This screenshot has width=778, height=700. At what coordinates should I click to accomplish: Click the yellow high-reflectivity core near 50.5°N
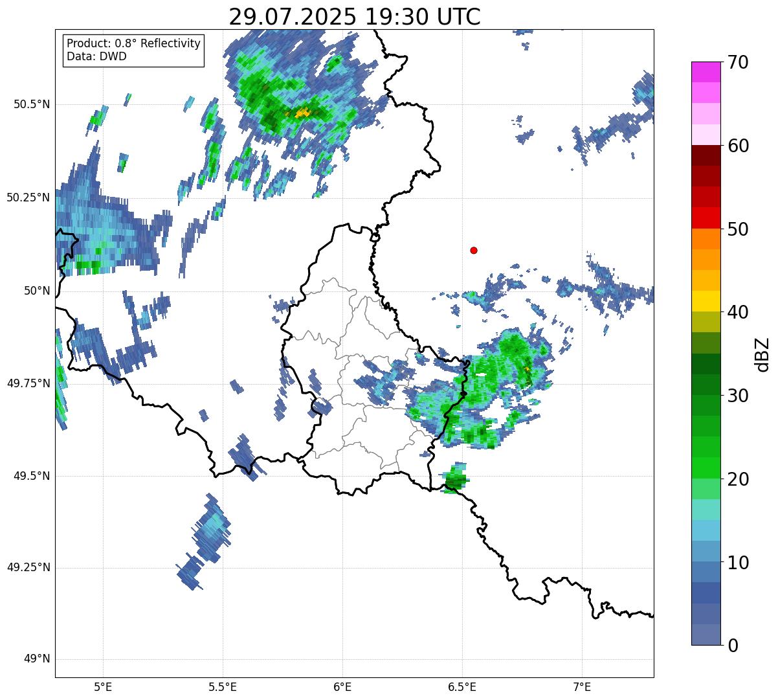[x=302, y=113]
